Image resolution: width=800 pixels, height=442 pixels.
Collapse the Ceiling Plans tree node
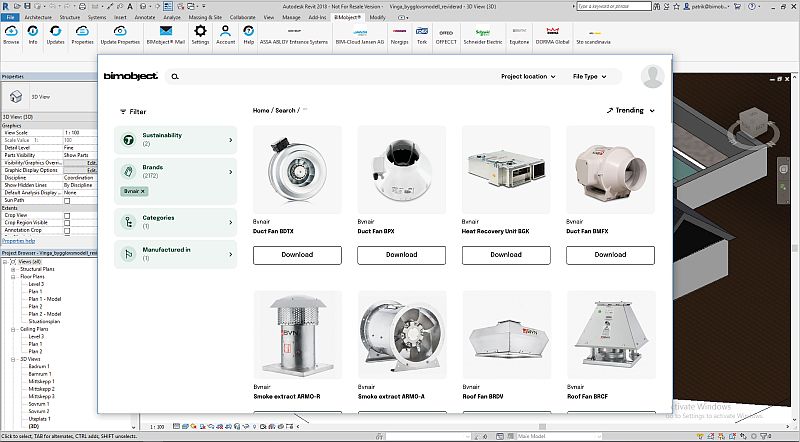coord(13,329)
